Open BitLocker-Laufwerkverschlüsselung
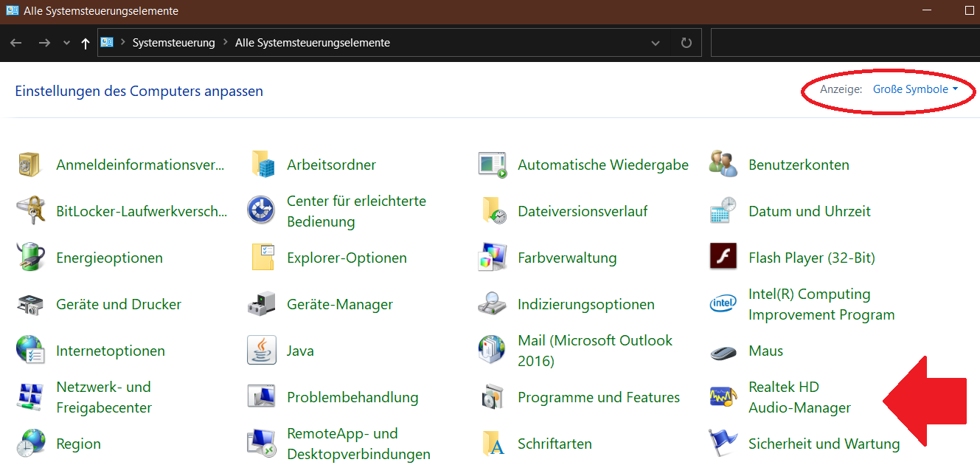This screenshot has width=980, height=465. point(140,211)
